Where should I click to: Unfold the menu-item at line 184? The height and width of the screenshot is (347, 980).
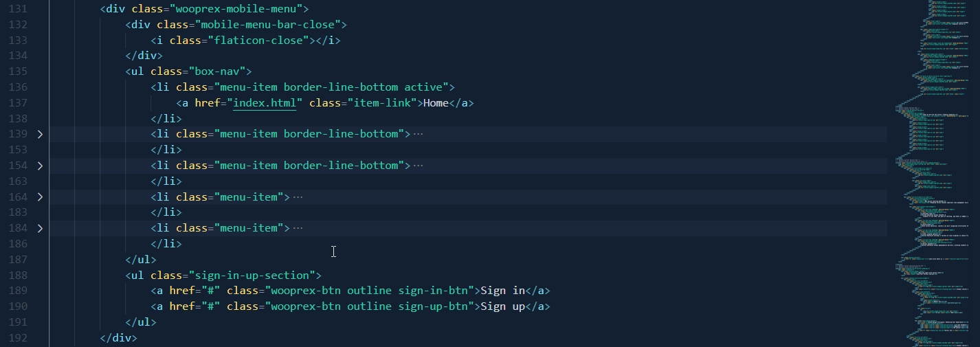pos(40,228)
